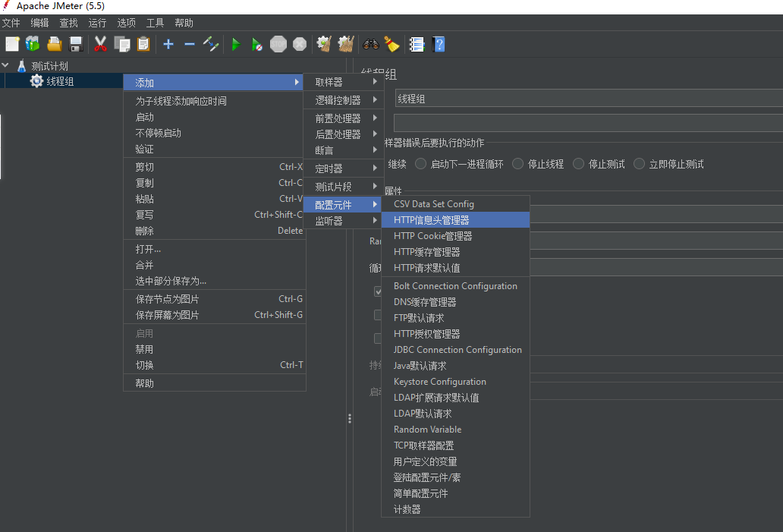Screen dimensions: 783x532
Task: Start the test with the green play icon
Action: click(235, 44)
